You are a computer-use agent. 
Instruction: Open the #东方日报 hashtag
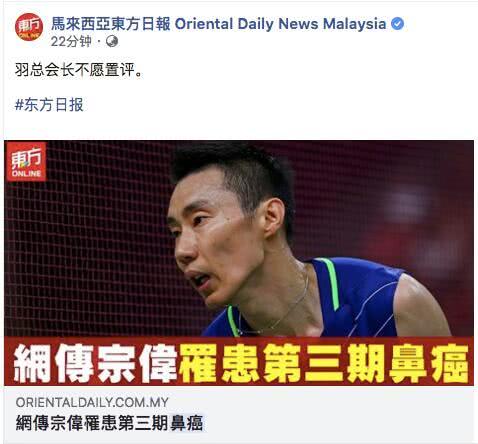click(x=49, y=105)
